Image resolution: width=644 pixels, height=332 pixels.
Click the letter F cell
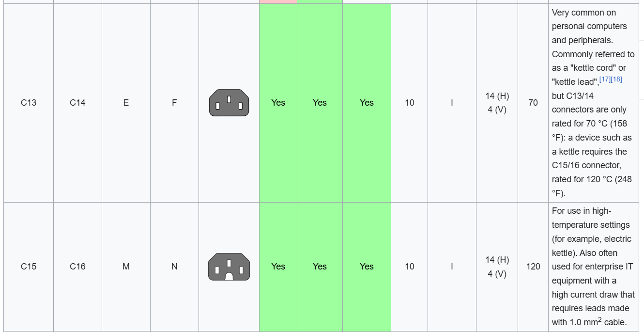pos(174,103)
